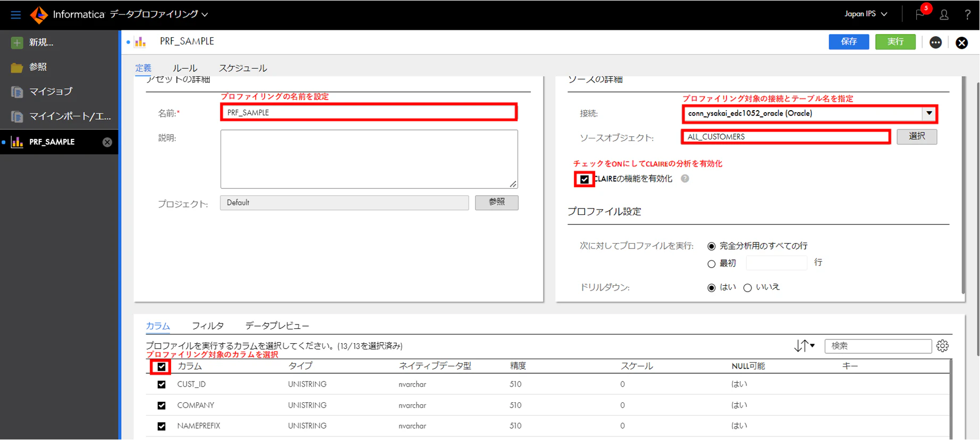Close the profile editor with X icon
This screenshot has height=440, width=980.
[961, 43]
